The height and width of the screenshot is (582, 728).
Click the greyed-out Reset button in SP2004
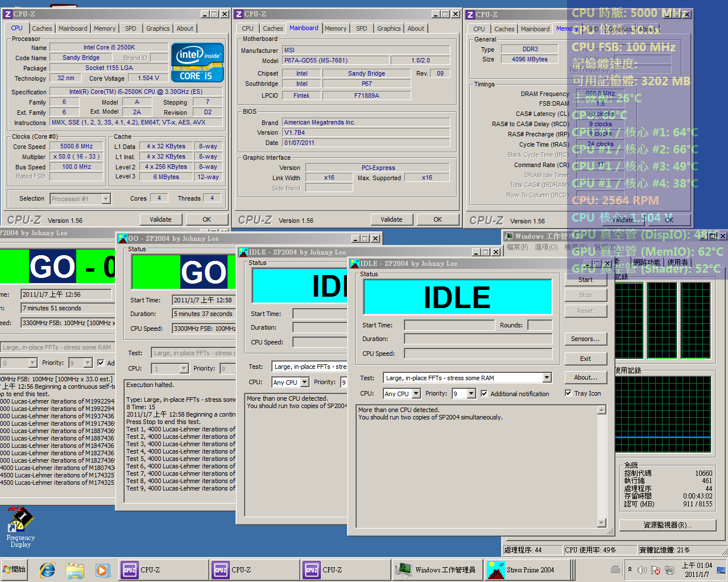[585, 311]
